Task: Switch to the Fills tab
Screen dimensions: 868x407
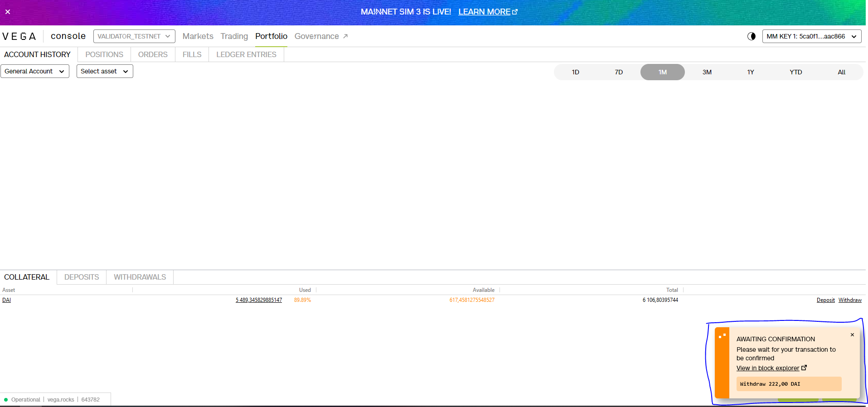Action: [192, 54]
